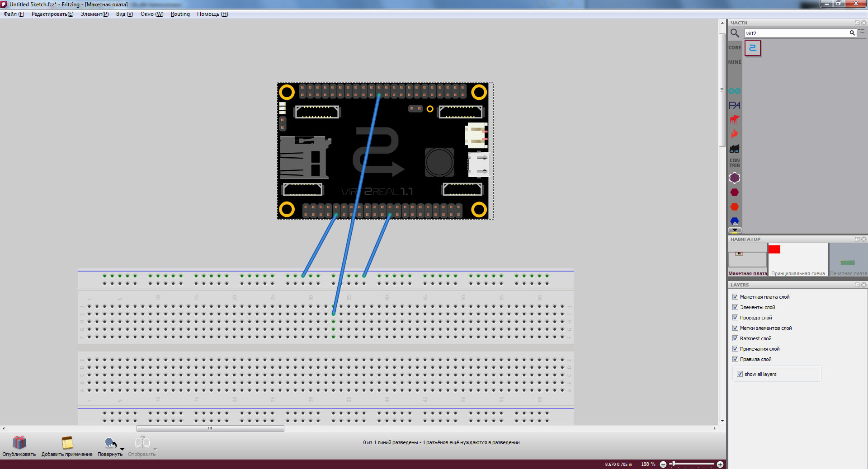Image resolution: width=868 pixels, height=469 pixels.
Task: Undock the Части panel
Action: (x=857, y=23)
